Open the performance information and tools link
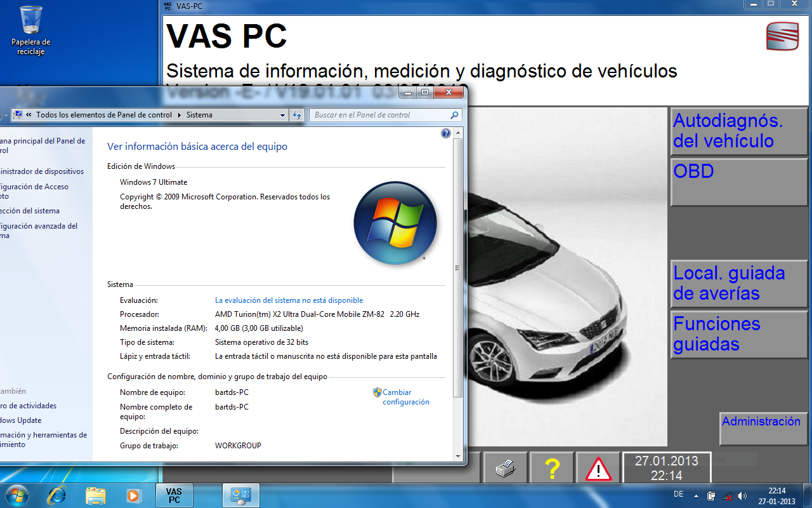 point(44,439)
